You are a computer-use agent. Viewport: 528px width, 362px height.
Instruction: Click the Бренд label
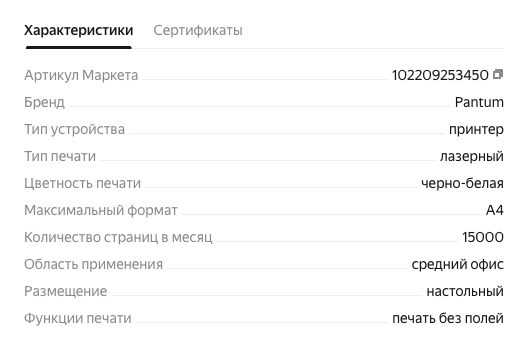tap(44, 102)
